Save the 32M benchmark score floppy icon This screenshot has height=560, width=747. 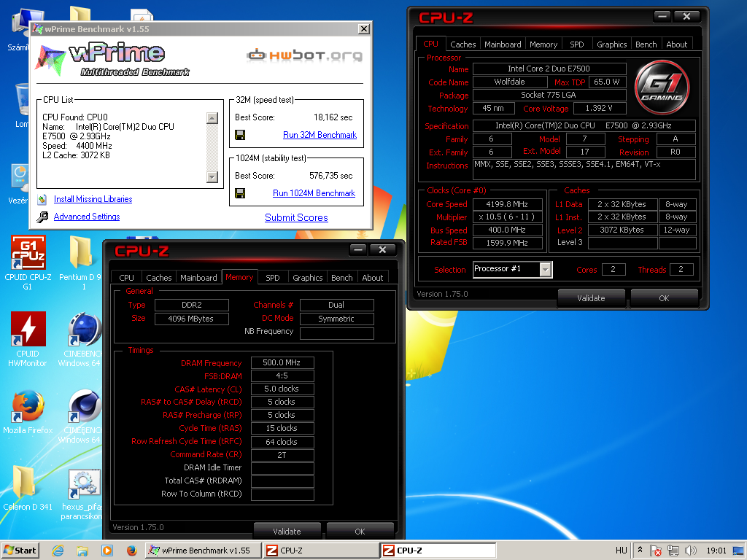coord(240,135)
